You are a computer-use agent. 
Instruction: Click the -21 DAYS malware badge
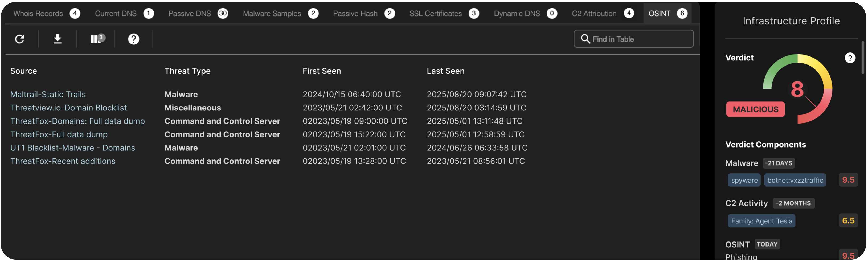pos(778,163)
